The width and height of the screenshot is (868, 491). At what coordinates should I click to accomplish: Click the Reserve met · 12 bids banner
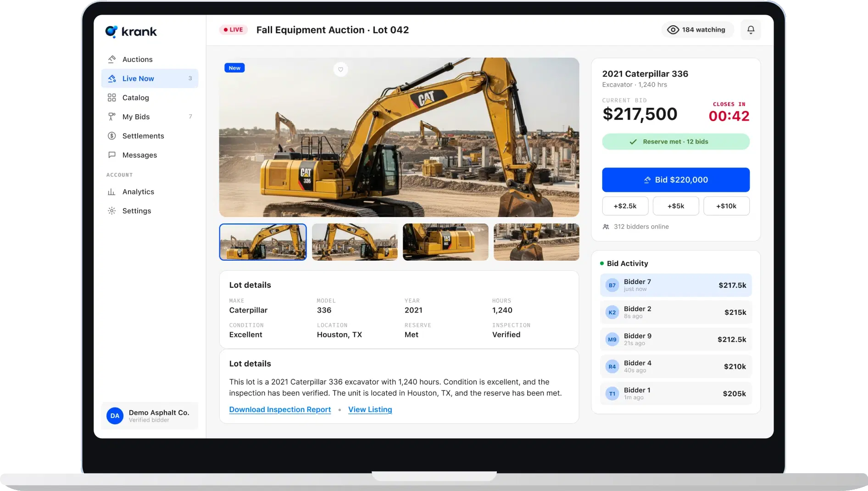click(x=676, y=142)
